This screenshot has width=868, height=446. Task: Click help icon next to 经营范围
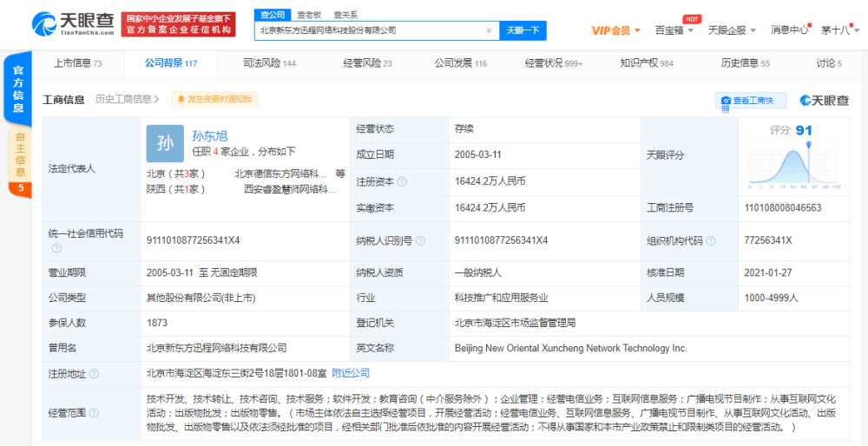(x=94, y=413)
